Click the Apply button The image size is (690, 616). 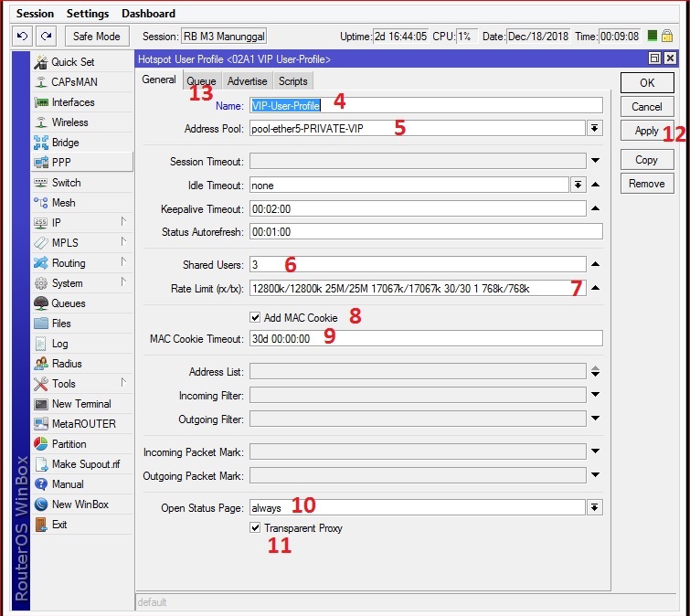[x=647, y=131]
